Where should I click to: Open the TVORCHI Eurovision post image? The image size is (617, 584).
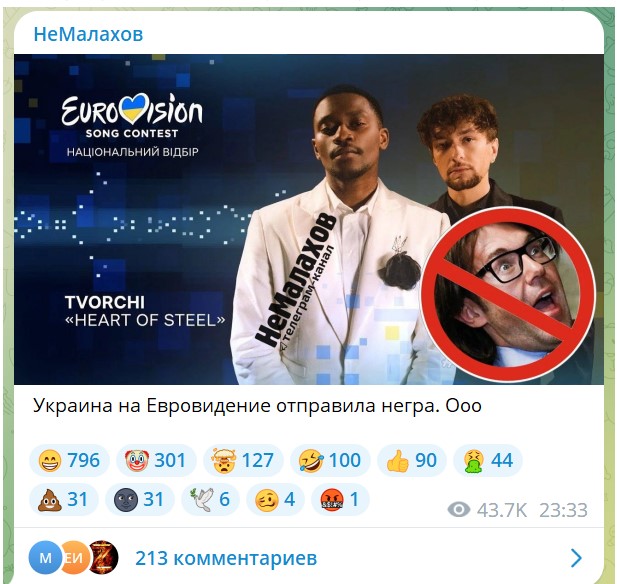(308, 219)
